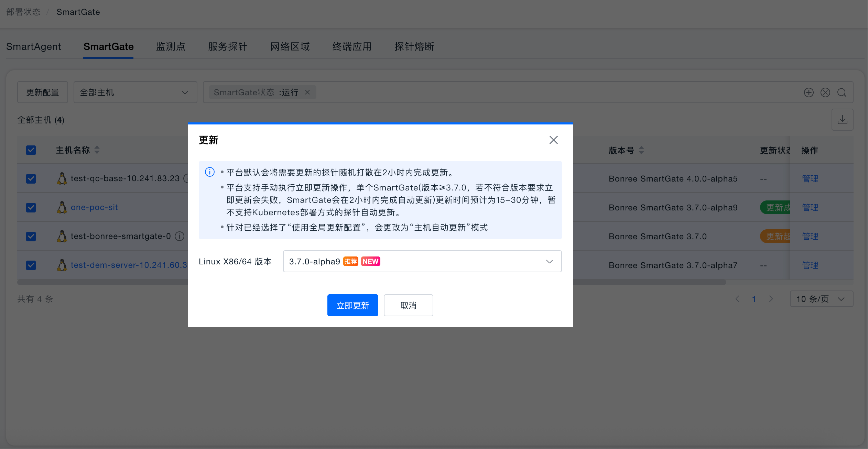
Task: Click info icon next to test-bonree-smartgate-0
Action: [180, 236]
